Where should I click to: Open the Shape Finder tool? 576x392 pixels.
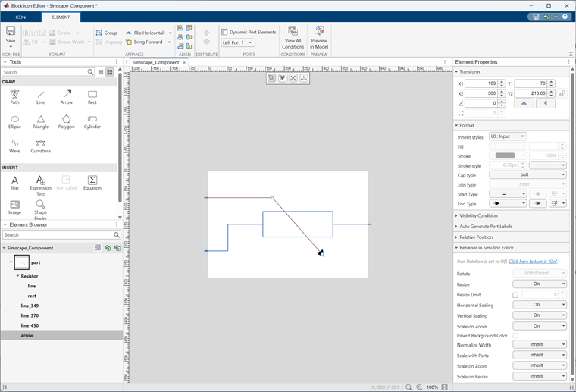40,209
